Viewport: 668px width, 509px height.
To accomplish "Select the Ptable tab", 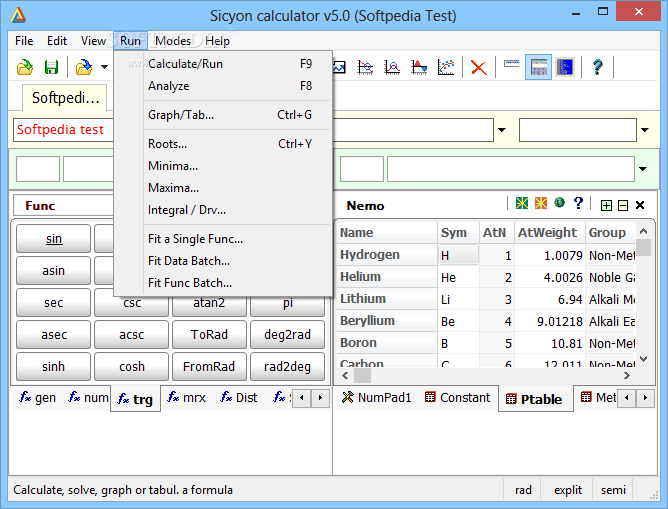I will (534, 399).
